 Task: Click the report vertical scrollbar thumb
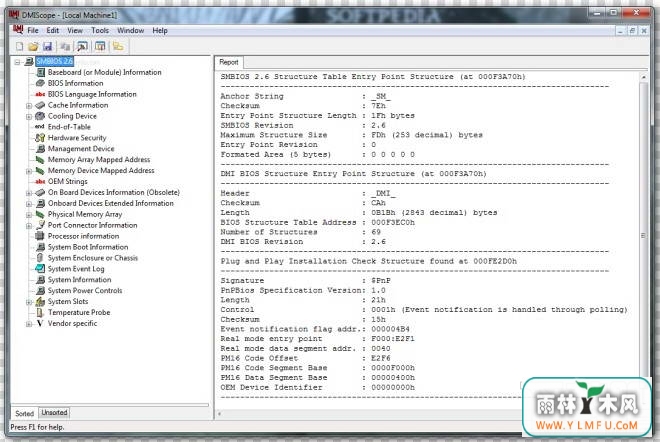click(643, 236)
